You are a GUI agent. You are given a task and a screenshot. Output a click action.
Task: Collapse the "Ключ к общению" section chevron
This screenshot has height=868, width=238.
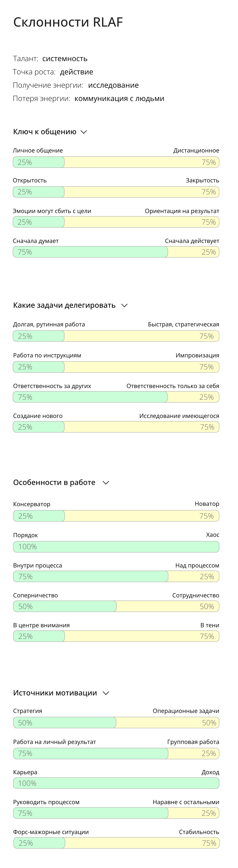[x=84, y=132]
